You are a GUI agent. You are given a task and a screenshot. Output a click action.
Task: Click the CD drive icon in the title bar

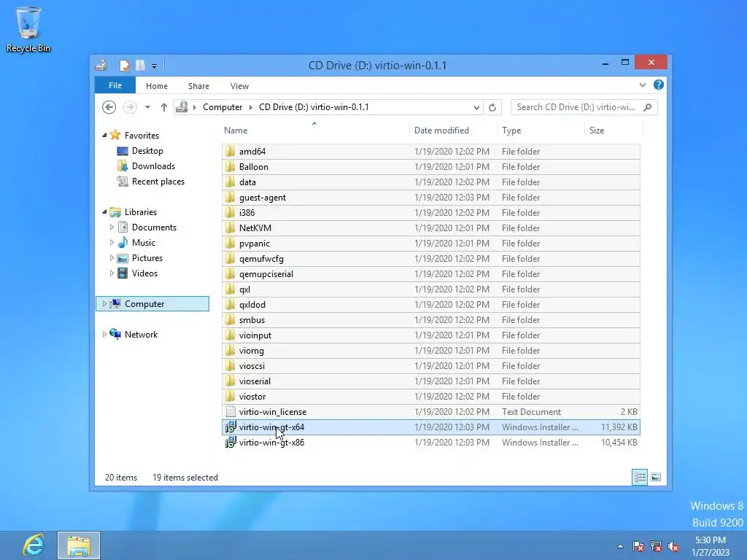(x=101, y=65)
